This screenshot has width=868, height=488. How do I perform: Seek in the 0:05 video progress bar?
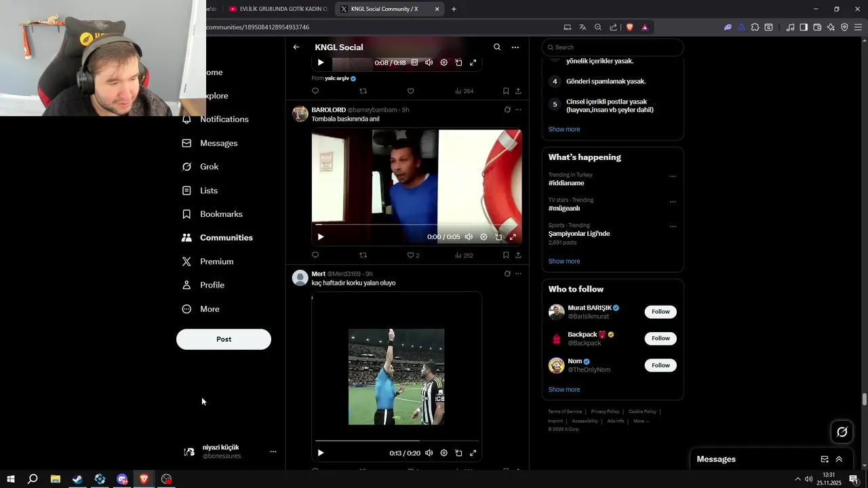(416, 224)
